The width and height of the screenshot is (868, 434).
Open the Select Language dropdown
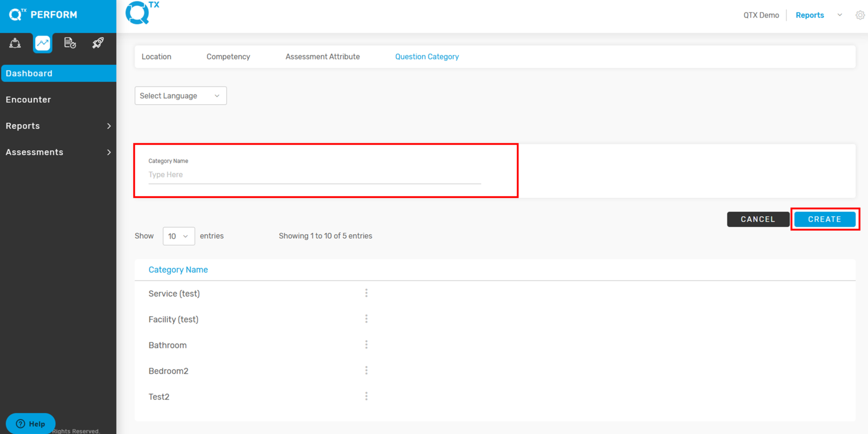coord(181,96)
